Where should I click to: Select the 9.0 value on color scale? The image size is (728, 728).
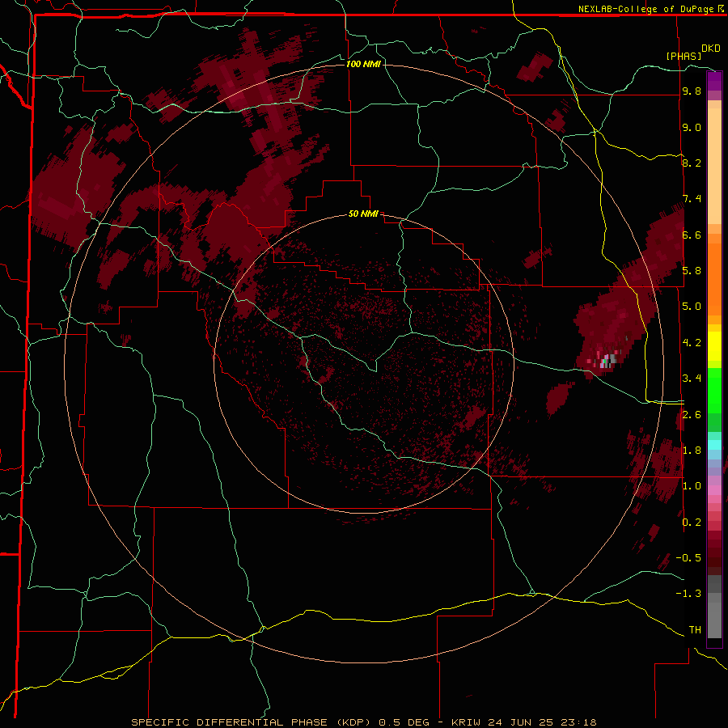click(692, 127)
